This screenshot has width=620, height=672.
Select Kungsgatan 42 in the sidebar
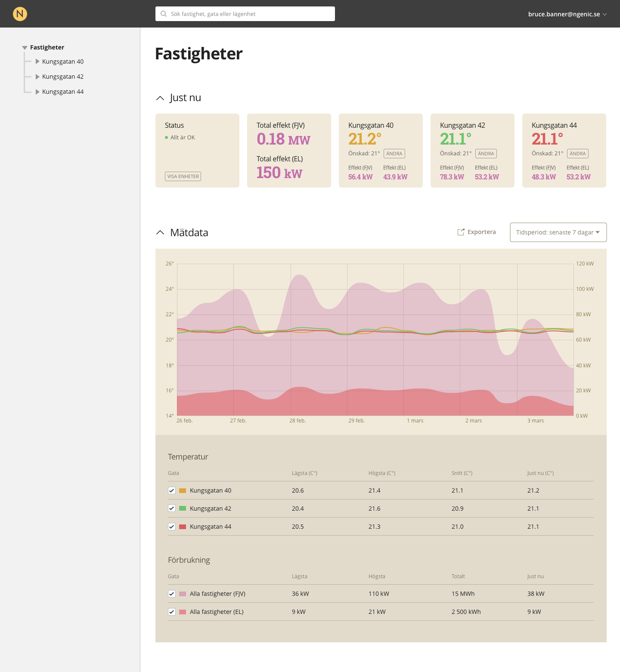click(x=63, y=77)
